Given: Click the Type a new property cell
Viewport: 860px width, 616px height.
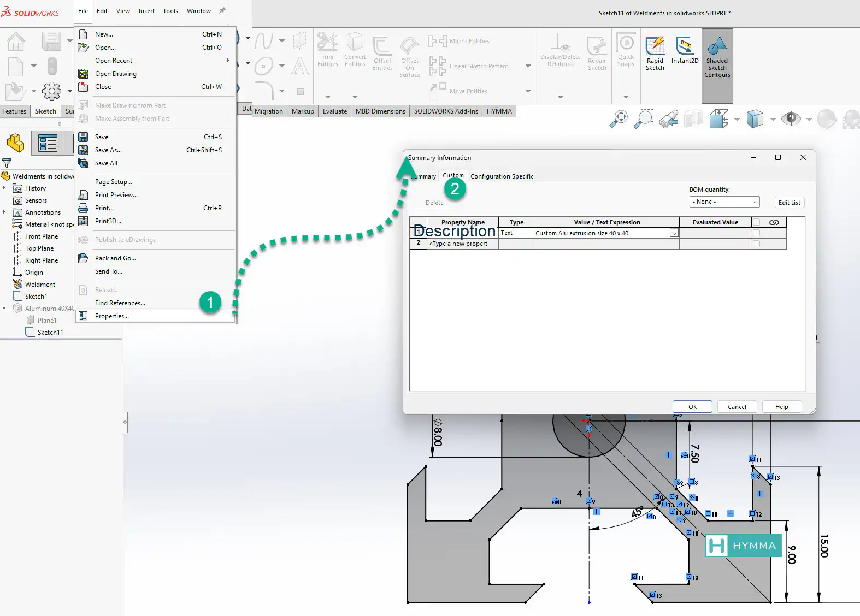Looking at the screenshot, I should tap(462, 244).
